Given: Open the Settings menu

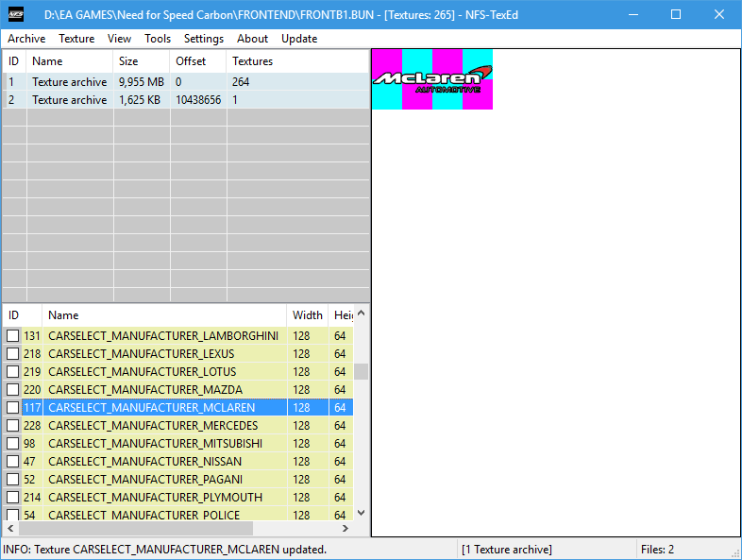Looking at the screenshot, I should (x=204, y=39).
